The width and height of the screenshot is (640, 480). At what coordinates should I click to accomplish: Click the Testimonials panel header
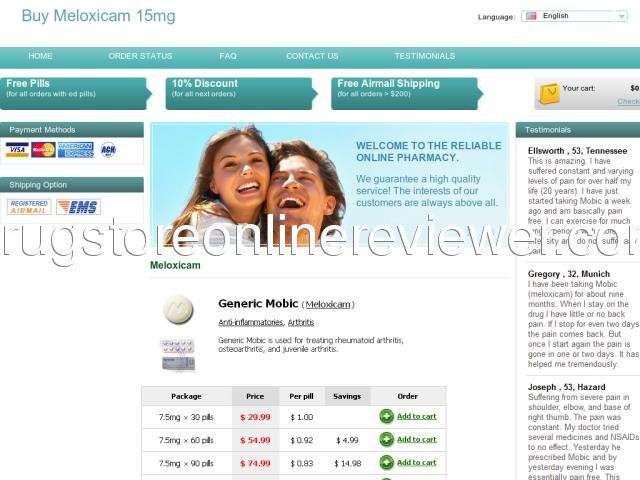point(578,130)
